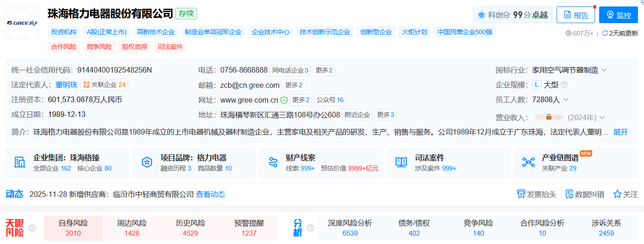Open the 产业链图谱 network icon
The width and height of the screenshot is (644, 244).
tap(528, 162)
